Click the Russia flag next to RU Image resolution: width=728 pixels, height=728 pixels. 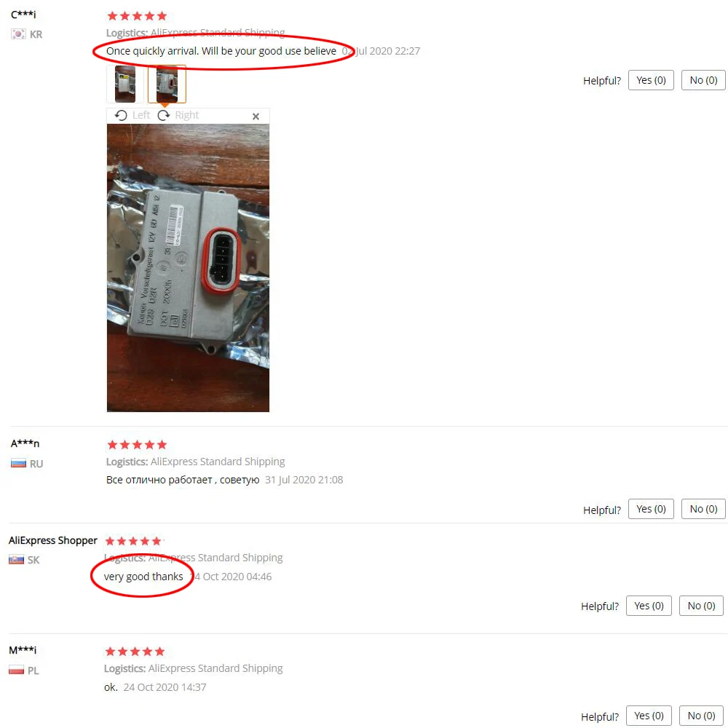19,463
